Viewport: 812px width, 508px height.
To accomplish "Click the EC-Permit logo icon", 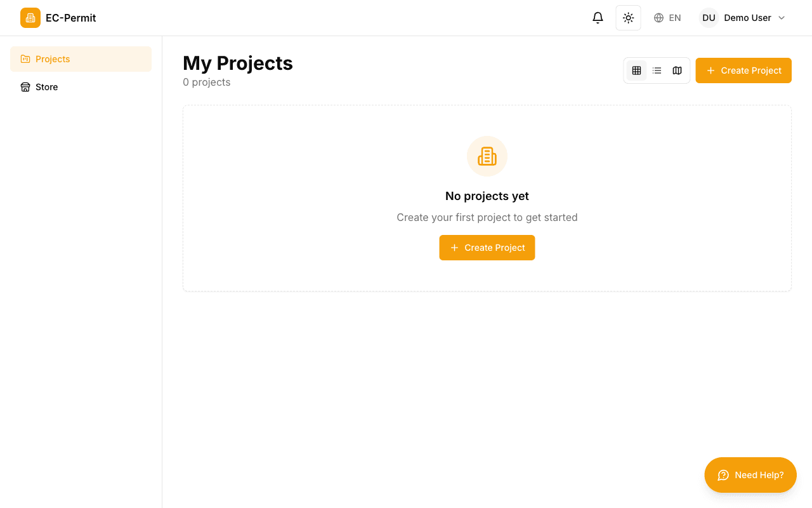I will pos(30,18).
